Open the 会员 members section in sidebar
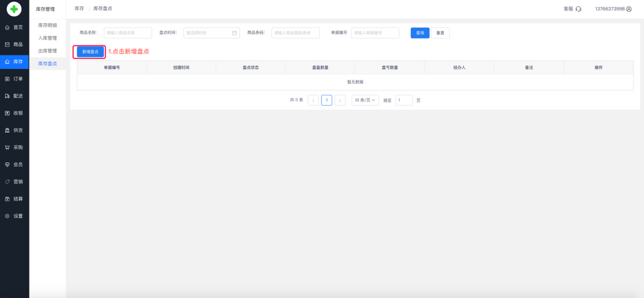This screenshot has height=298, width=644. pyautogui.click(x=14, y=164)
